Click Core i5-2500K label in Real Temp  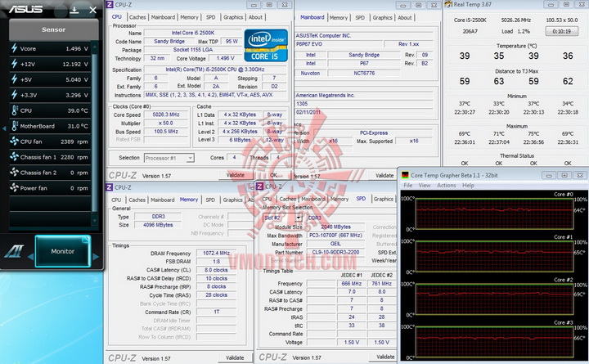470,20
